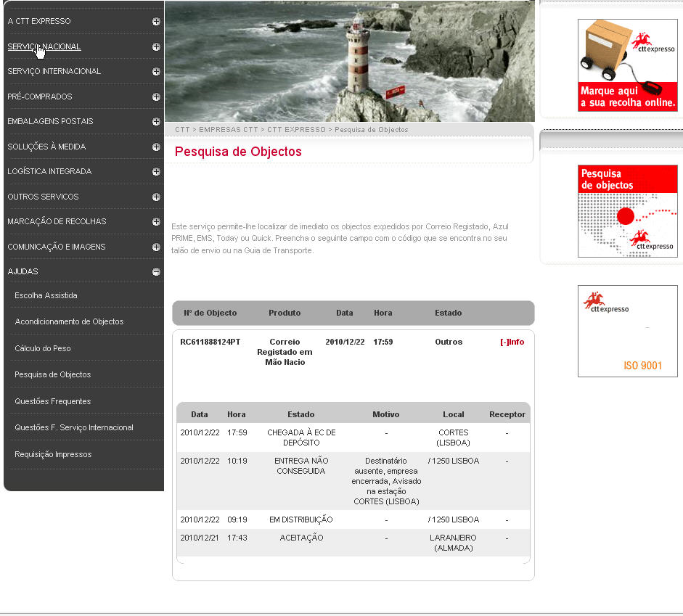The width and height of the screenshot is (683, 616).
Task: Expand COMUNICAÇÃO E IMAGENS plus icon
Action: click(156, 247)
